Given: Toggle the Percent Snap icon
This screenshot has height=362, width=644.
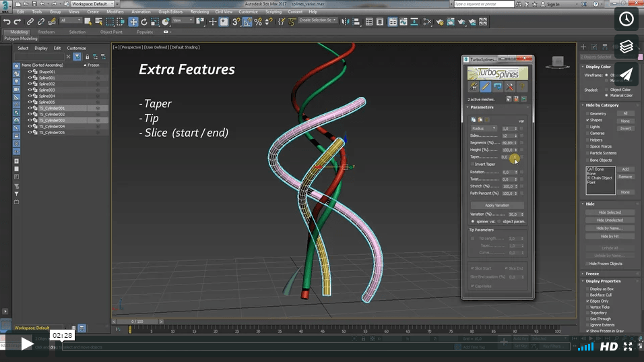Looking at the screenshot, I should click(x=258, y=22).
